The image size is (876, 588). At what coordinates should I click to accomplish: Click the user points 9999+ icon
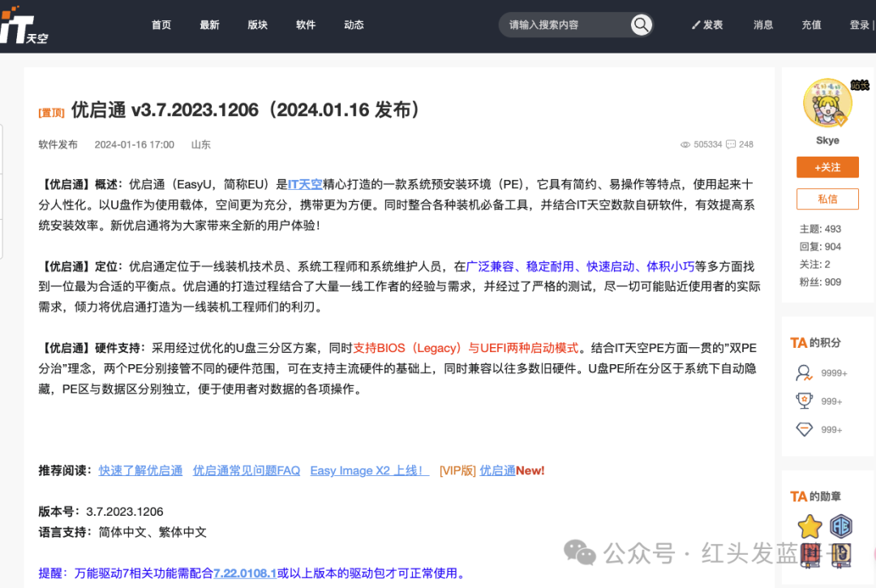804,373
